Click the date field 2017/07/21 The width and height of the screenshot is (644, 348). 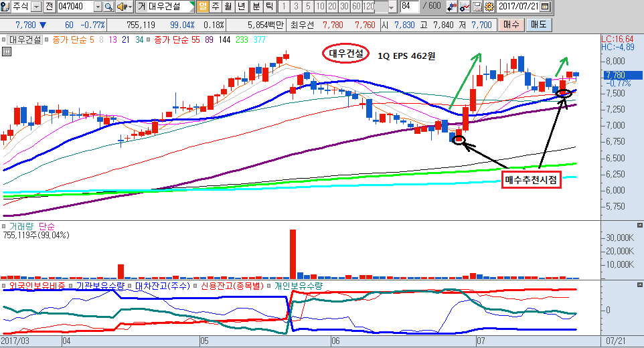tap(519, 7)
